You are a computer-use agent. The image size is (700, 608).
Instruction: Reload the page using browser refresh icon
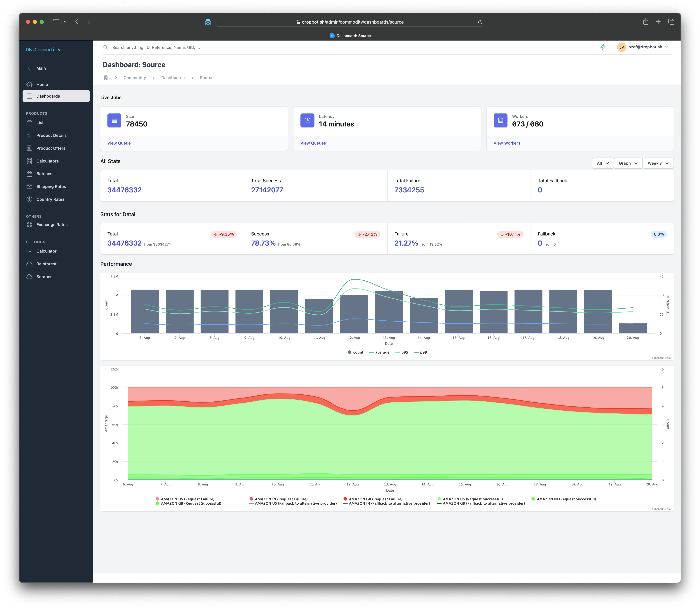pos(480,22)
